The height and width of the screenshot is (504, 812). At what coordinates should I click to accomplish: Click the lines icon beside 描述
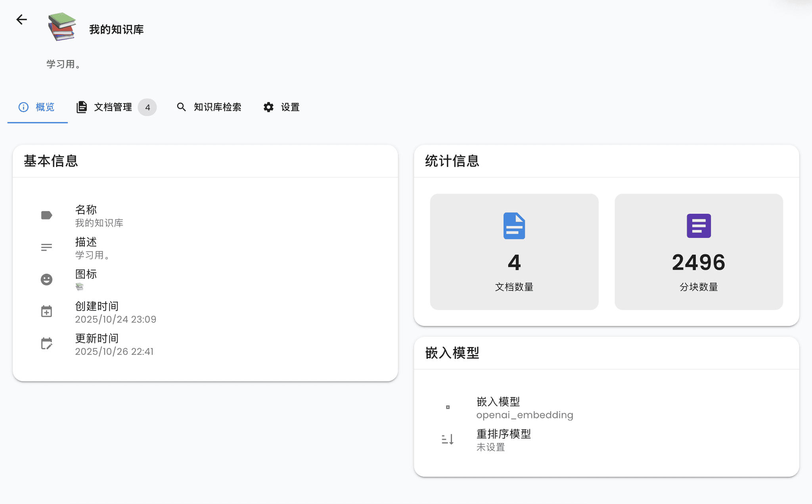pos(46,247)
